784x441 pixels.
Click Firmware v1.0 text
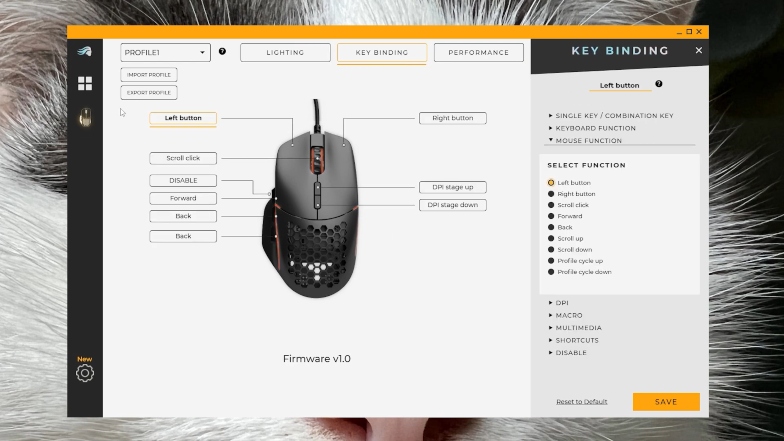point(316,359)
